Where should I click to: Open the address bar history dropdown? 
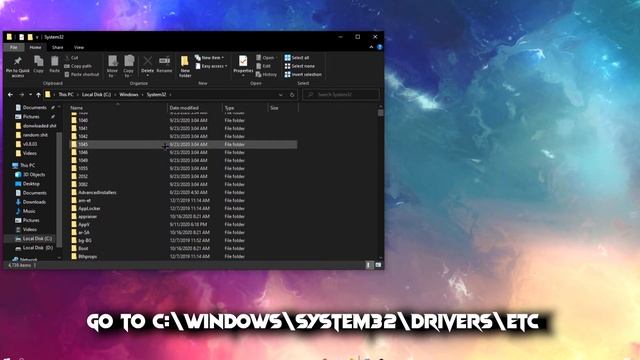tap(280, 95)
